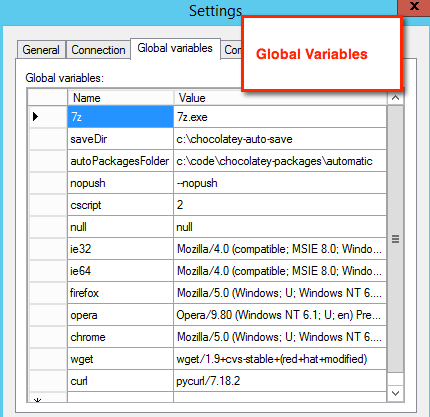430x417 pixels.
Task: Select the chrome name cell
Action: [x=120, y=337]
